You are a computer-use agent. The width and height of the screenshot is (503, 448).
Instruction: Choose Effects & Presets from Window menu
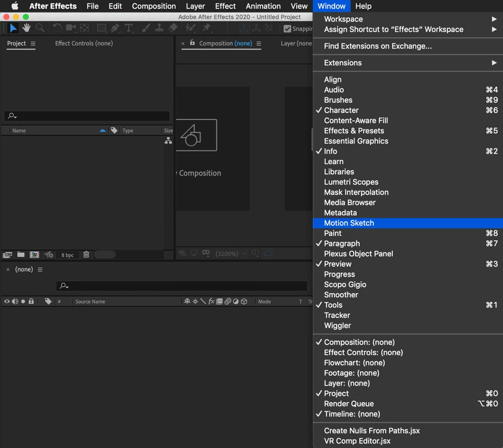[408, 131]
